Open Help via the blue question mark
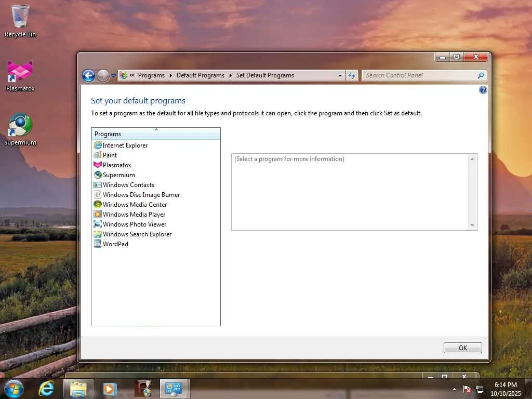Viewport: 532px width, 399px height. [483, 90]
